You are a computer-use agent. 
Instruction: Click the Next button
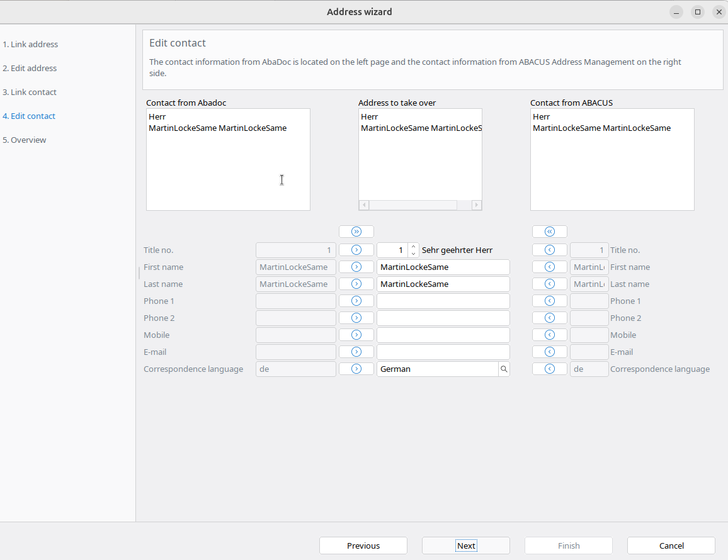pos(465,546)
